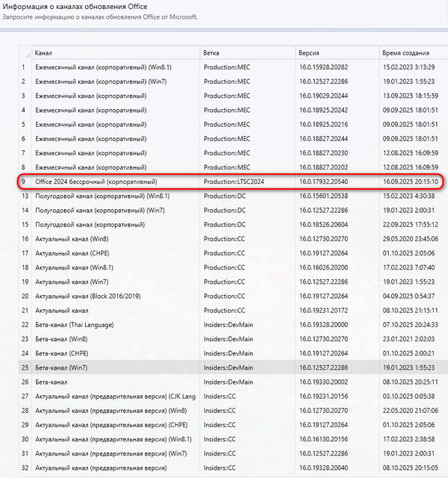Click 'Production::MEC' in row 3

click(x=247, y=96)
